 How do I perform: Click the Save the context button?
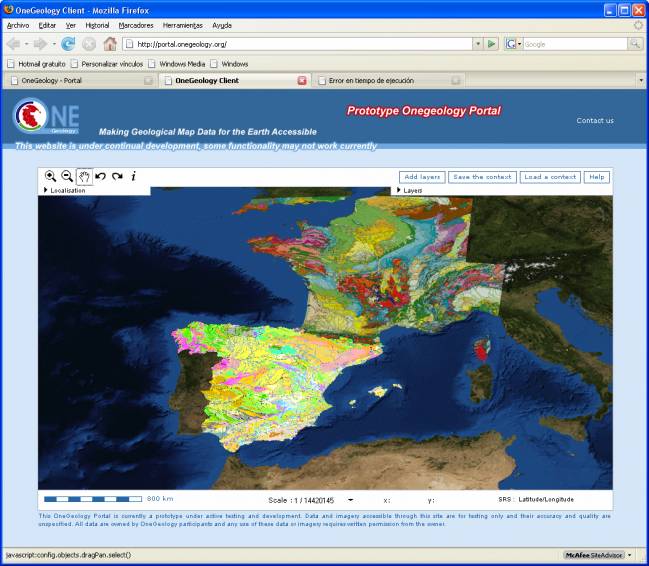[x=482, y=177]
